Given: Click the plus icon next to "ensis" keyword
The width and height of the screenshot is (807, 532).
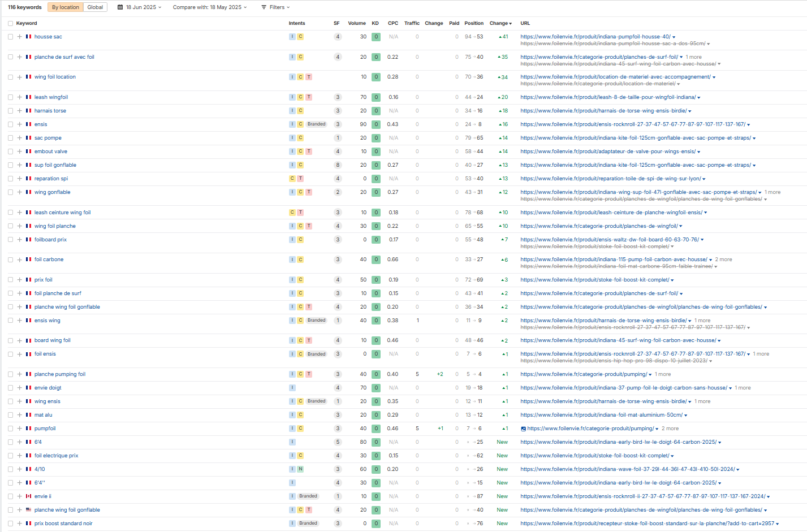Looking at the screenshot, I should click(x=19, y=124).
